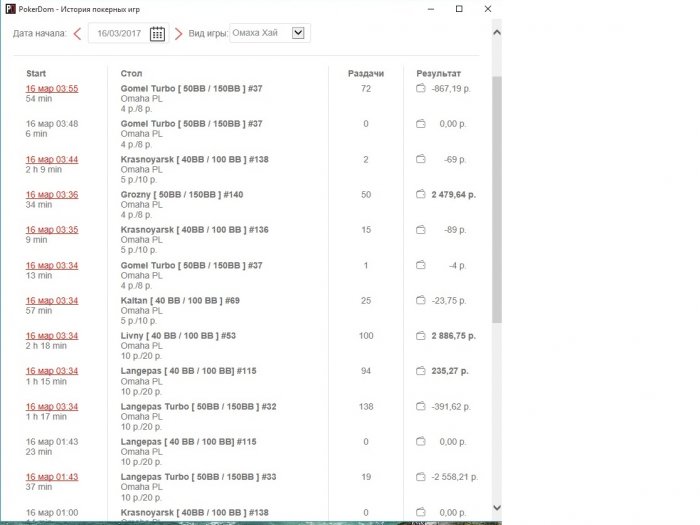Select table name Livny [ 40 BB / 100 BB ] #53

click(178, 336)
